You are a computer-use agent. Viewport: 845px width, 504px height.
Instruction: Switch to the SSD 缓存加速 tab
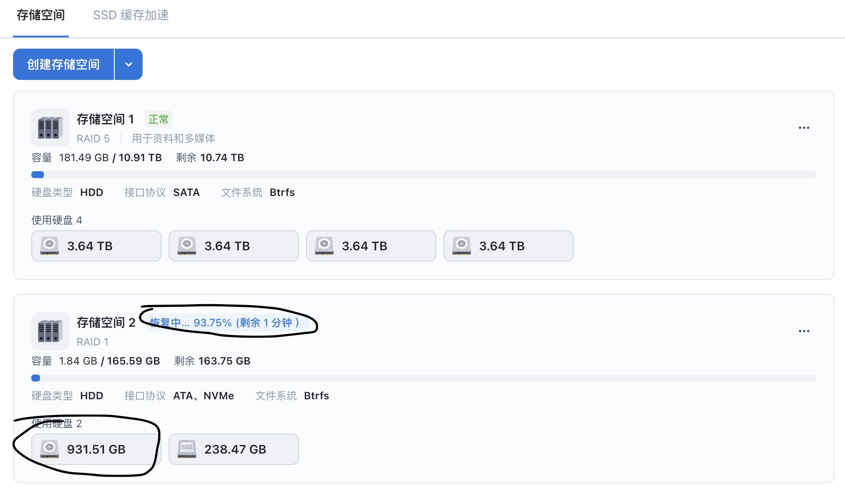point(131,16)
